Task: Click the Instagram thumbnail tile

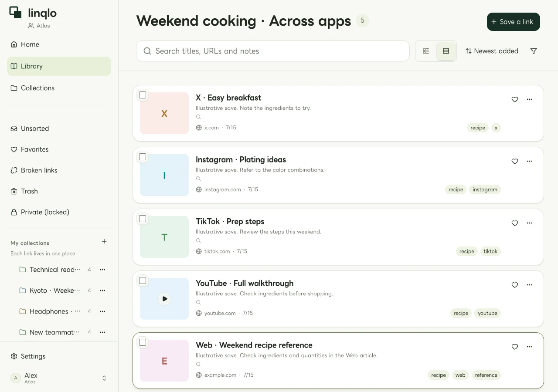Action: pyautogui.click(x=164, y=175)
